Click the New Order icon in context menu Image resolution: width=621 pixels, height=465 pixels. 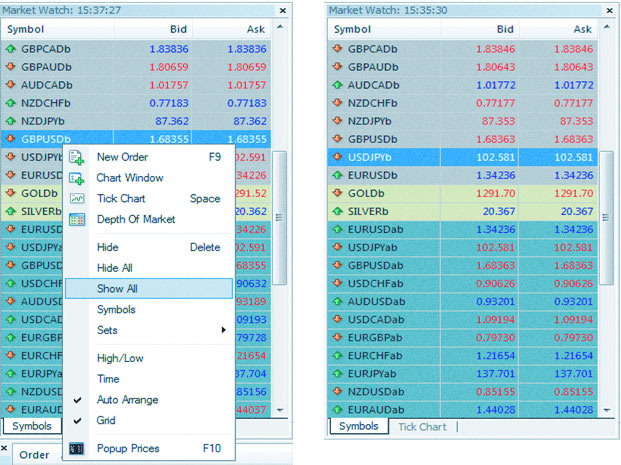click(x=77, y=157)
